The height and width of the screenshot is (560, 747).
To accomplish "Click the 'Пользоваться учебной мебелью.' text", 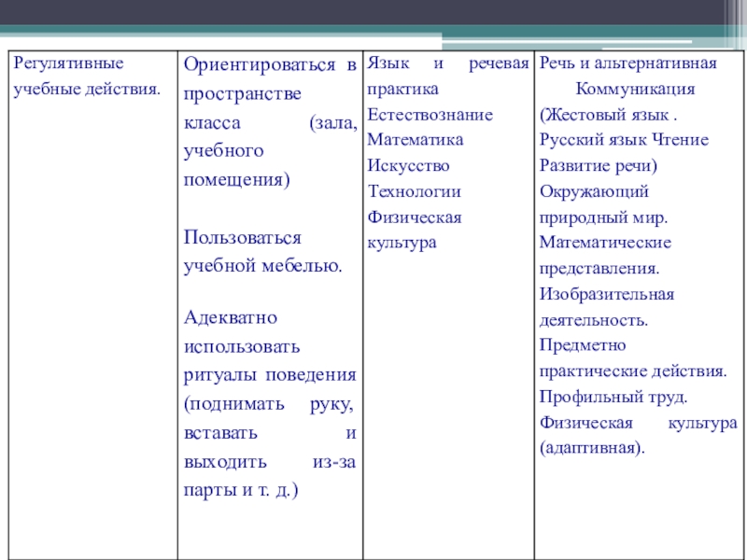I will pos(263,251).
